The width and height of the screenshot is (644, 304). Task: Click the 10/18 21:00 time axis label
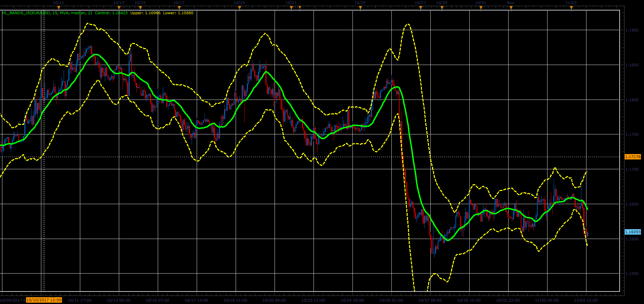tap(235, 300)
